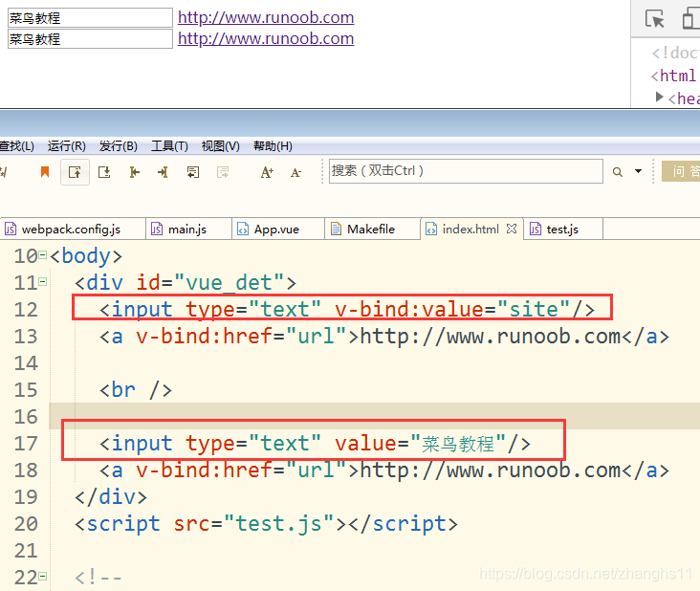The image size is (700, 591).
Task: Click the doctype line in DevTools
Action: [675, 53]
